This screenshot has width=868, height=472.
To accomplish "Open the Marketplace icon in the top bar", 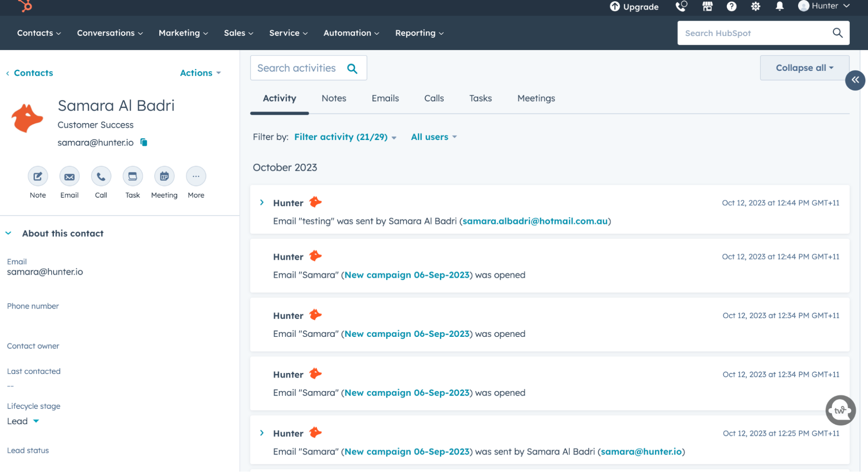I will pyautogui.click(x=707, y=6).
